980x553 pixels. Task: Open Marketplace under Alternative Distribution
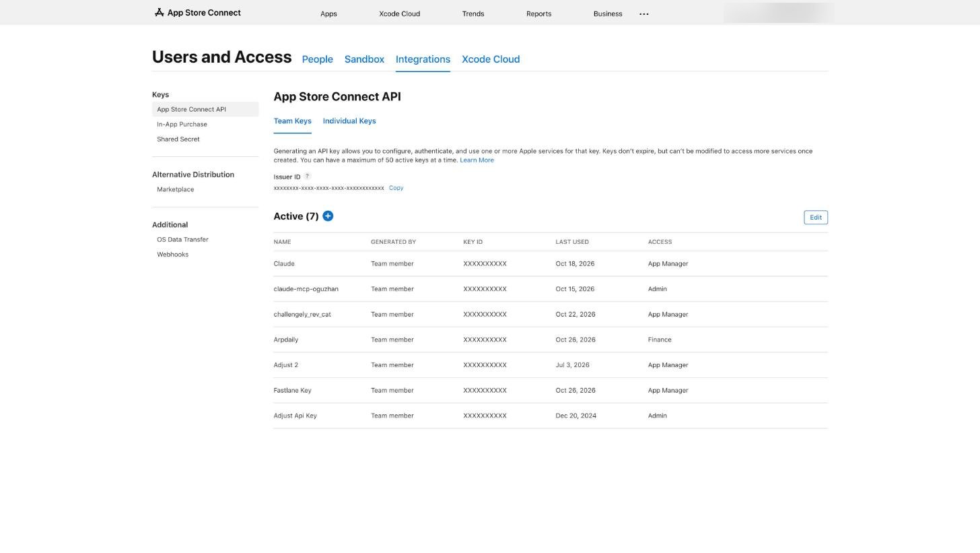point(176,190)
